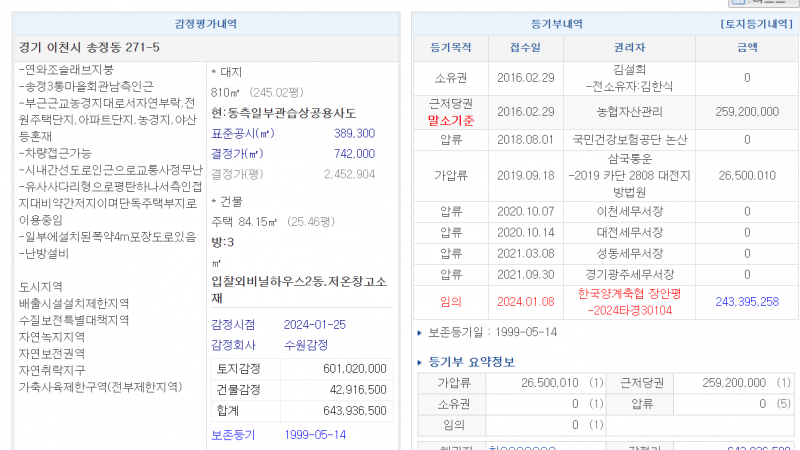The width and height of the screenshot is (800, 450).
Task: Click the arrow bullet beside 보존등기일
Action: pyautogui.click(x=418, y=332)
